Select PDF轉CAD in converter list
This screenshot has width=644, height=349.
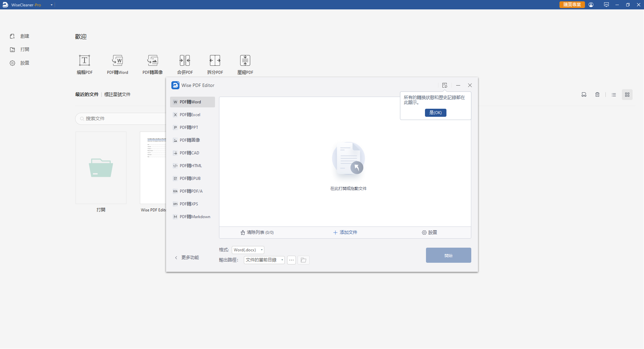click(x=193, y=153)
